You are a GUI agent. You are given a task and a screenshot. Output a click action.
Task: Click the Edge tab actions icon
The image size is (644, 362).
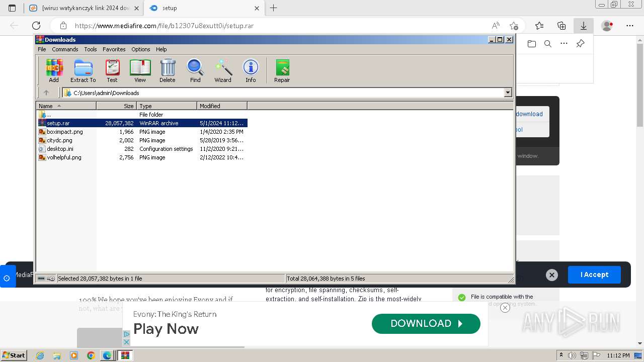tap(12, 8)
